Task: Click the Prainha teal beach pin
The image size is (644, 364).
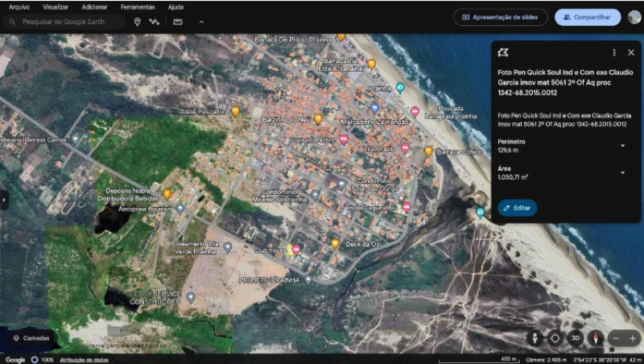Action: point(399,88)
